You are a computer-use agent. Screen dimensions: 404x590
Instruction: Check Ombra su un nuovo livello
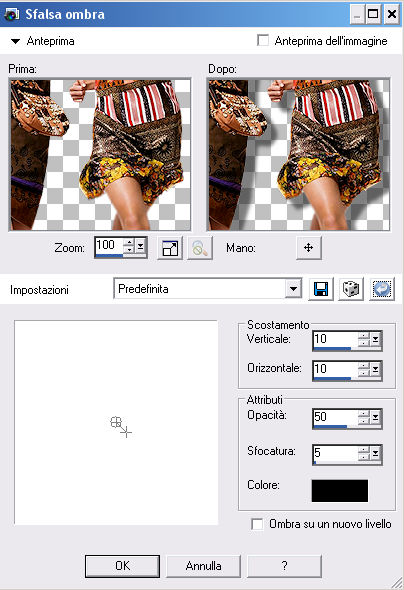coord(257,524)
